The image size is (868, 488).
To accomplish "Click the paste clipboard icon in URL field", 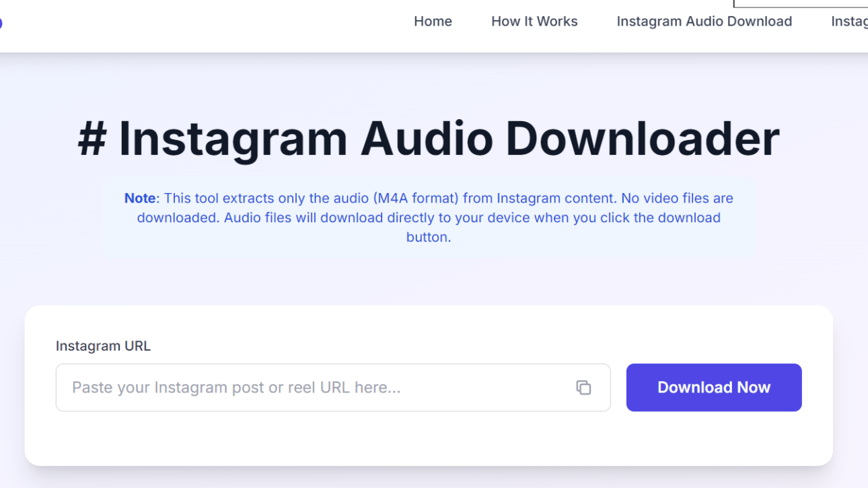I will [x=583, y=387].
